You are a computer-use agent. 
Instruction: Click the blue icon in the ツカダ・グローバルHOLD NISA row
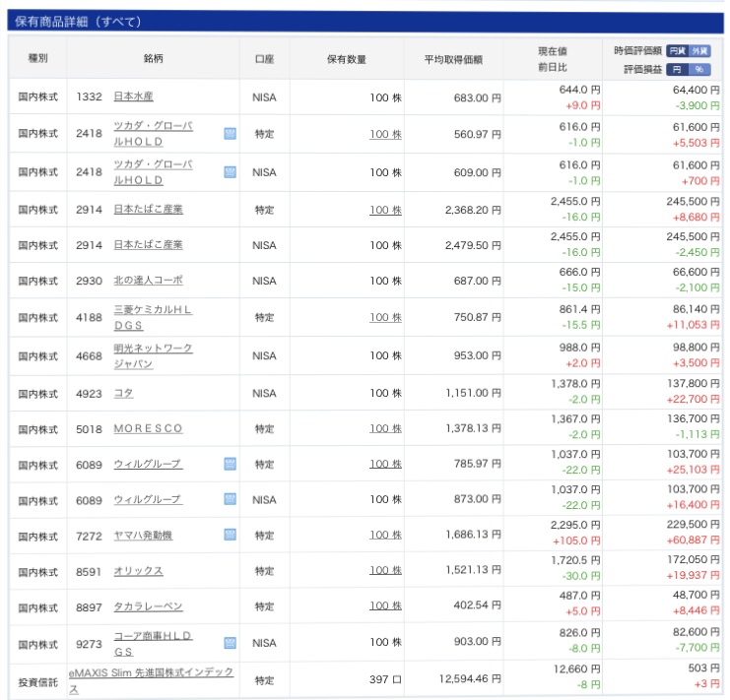[x=230, y=172]
